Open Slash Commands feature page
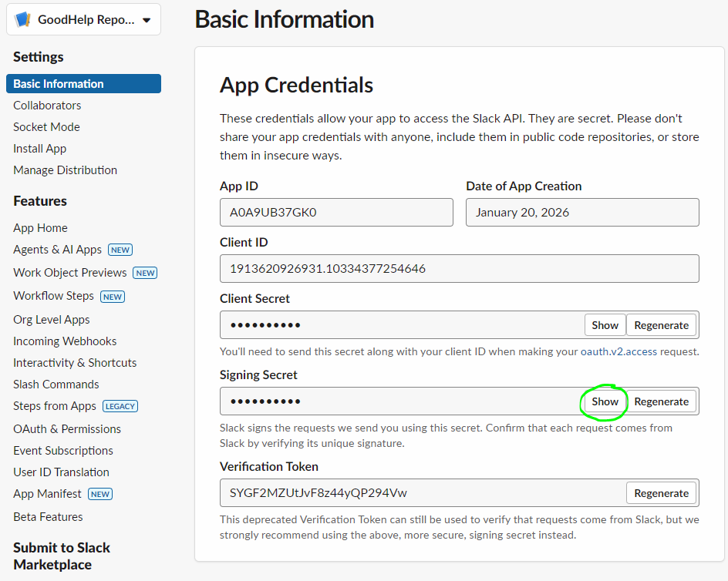The image size is (728, 581). pyautogui.click(x=56, y=385)
